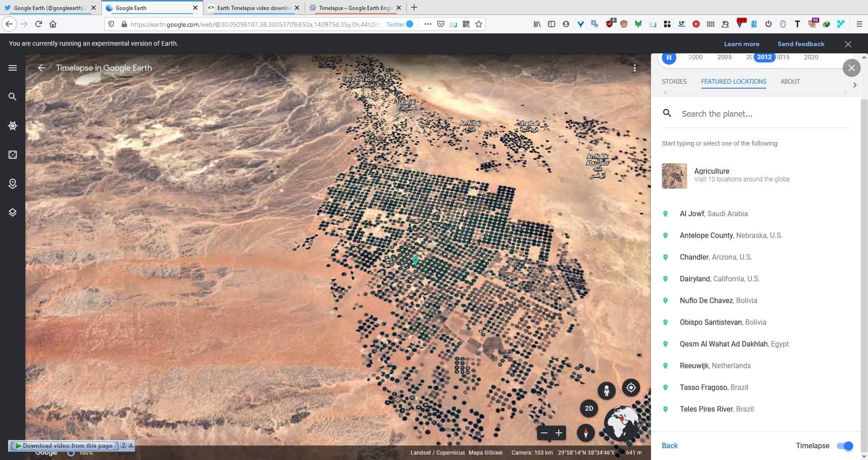This screenshot has width=868, height=460.
Task: Open the timelapse three-dot options menu
Action: 635,68
